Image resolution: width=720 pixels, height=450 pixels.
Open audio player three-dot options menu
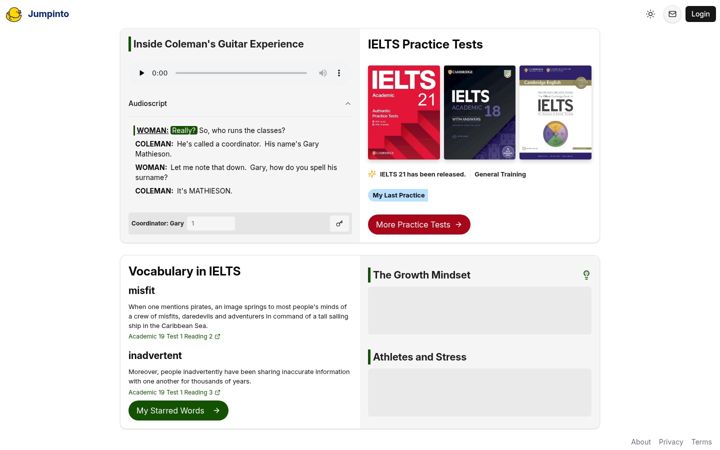click(x=339, y=73)
